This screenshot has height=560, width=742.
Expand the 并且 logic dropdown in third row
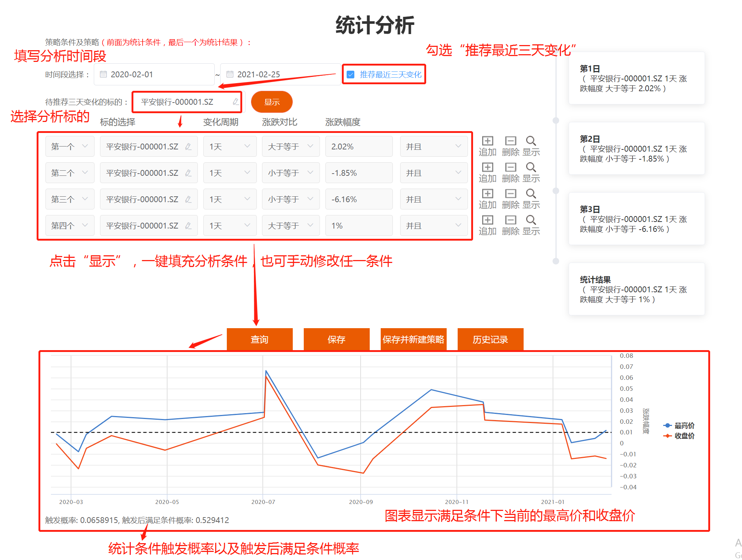tap(433, 199)
